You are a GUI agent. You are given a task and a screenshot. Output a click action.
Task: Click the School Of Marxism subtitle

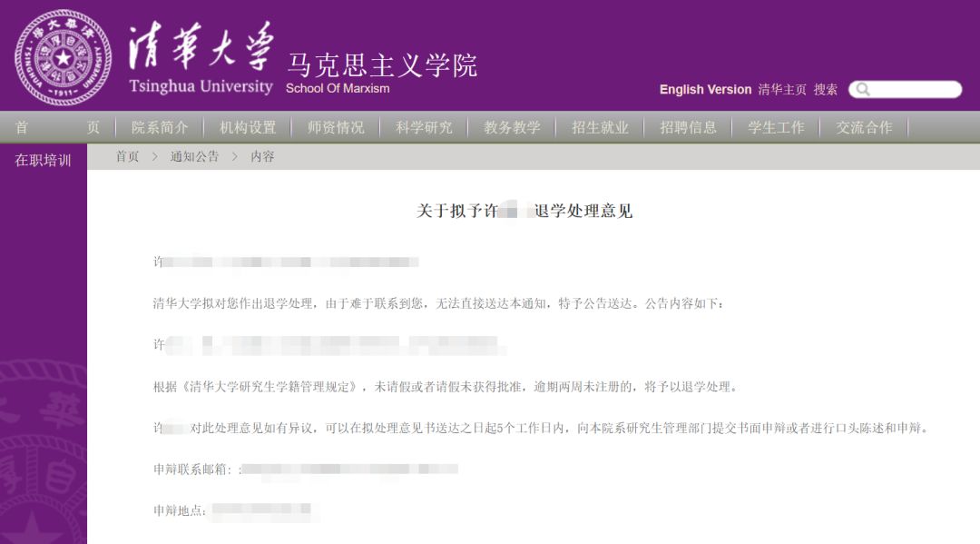(338, 89)
